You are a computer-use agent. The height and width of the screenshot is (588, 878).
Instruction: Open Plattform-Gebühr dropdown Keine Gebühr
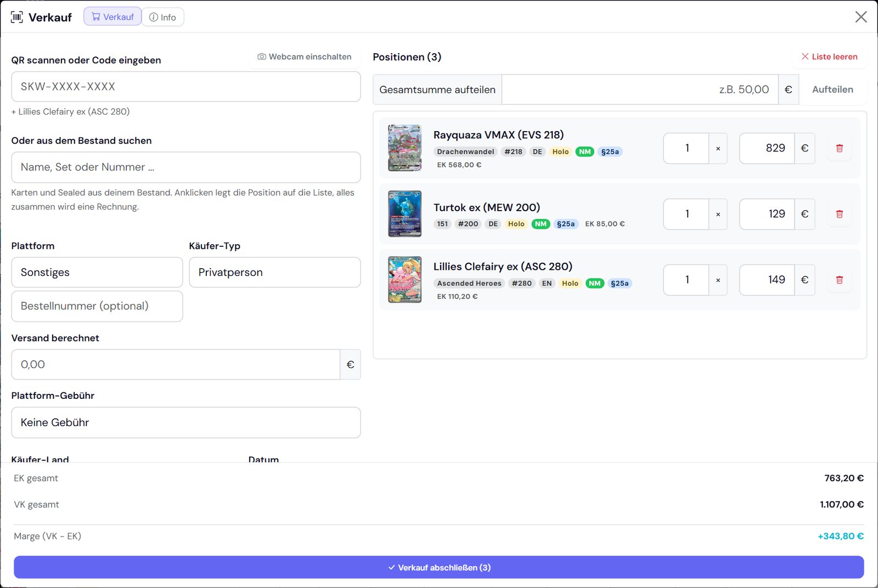pyautogui.click(x=186, y=422)
